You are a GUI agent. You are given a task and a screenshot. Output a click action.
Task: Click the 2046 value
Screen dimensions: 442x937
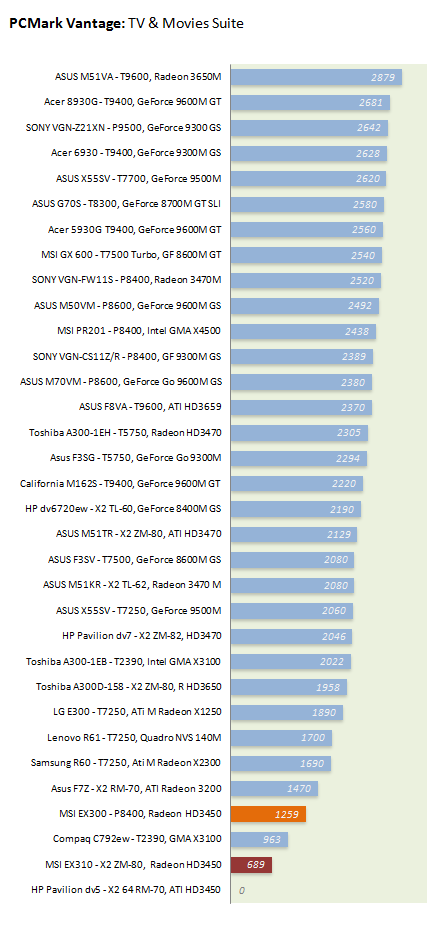point(333,637)
